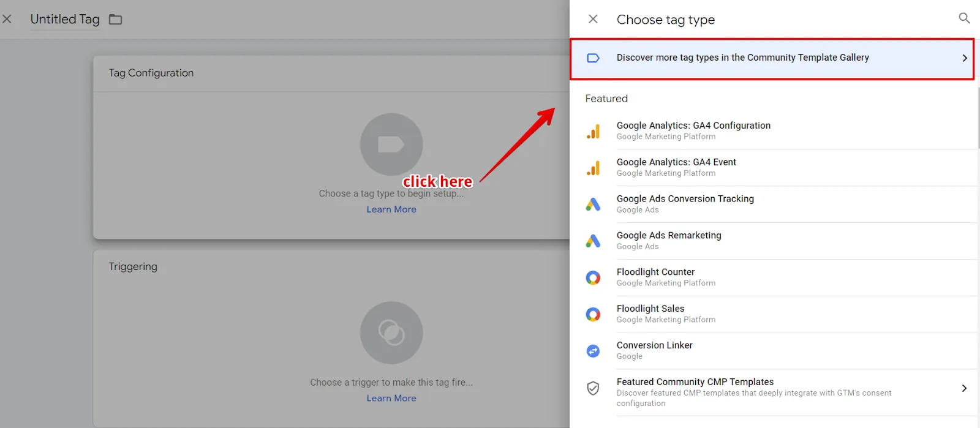Image resolution: width=980 pixels, height=428 pixels.
Task: Open Featured Community CMP Templates
Action: pyautogui.click(x=773, y=392)
